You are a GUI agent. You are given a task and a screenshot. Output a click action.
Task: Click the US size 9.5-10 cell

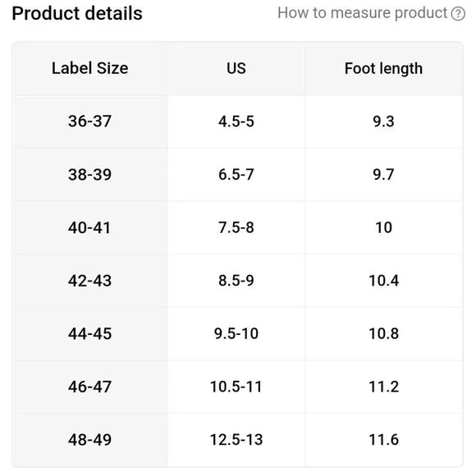click(x=236, y=334)
